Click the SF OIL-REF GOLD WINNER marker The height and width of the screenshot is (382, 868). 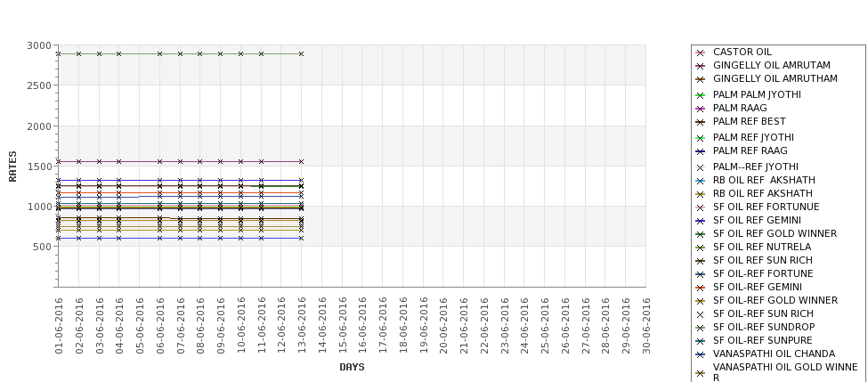pyautogui.click(x=700, y=301)
